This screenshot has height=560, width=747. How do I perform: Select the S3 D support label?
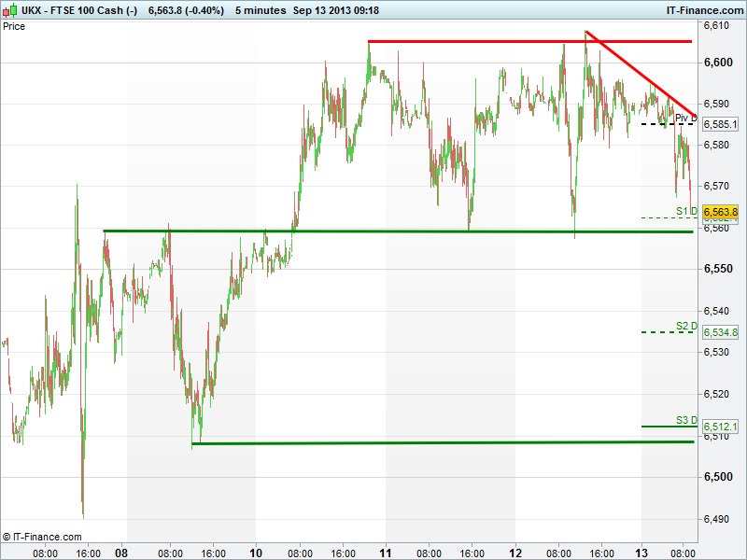[686, 420]
